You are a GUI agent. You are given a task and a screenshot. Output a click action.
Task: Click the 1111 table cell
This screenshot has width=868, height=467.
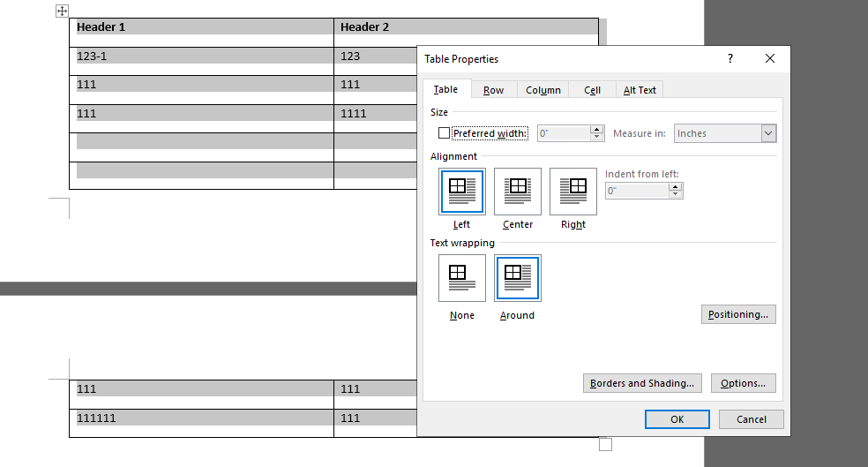coord(375,119)
